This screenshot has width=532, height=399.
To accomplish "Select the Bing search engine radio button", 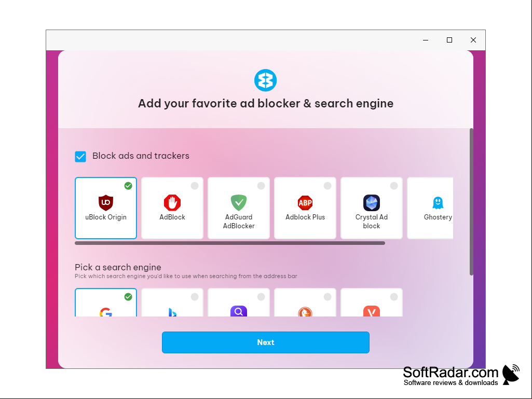I will coord(195,297).
